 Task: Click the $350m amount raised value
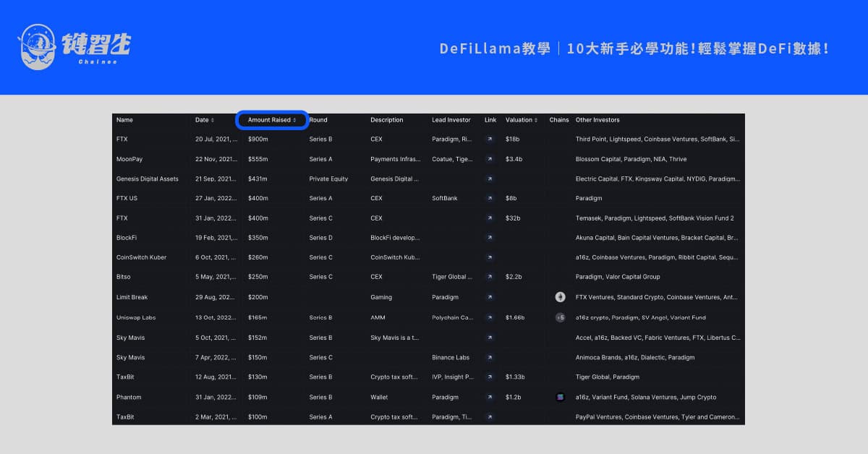(258, 237)
